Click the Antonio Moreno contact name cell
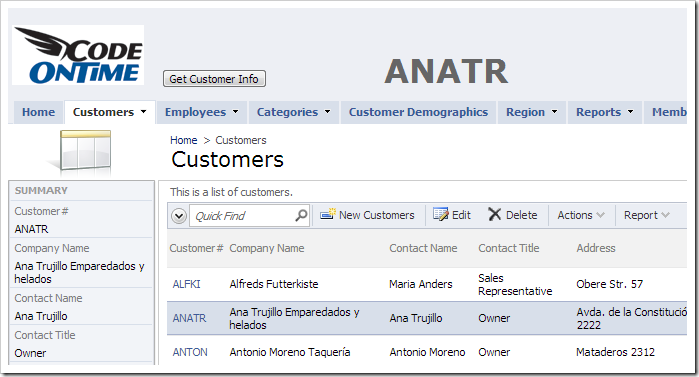Image resolution: width=699 pixels, height=377 pixels. (427, 352)
